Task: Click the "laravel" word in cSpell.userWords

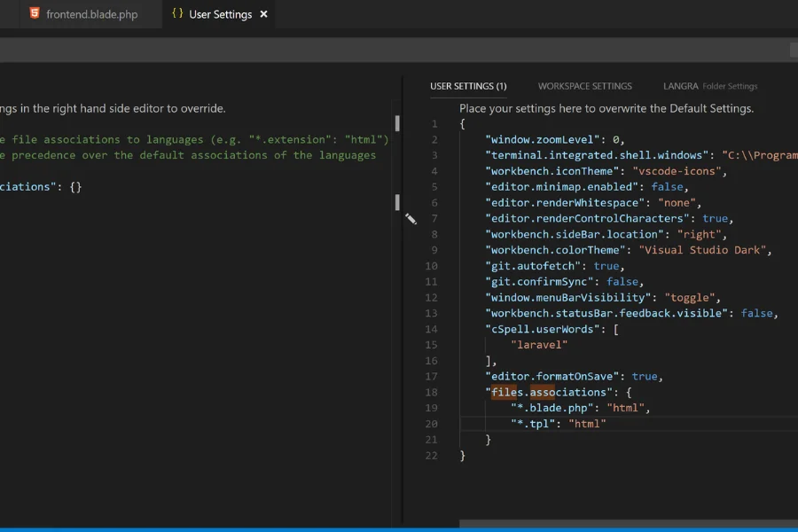Action: point(539,344)
